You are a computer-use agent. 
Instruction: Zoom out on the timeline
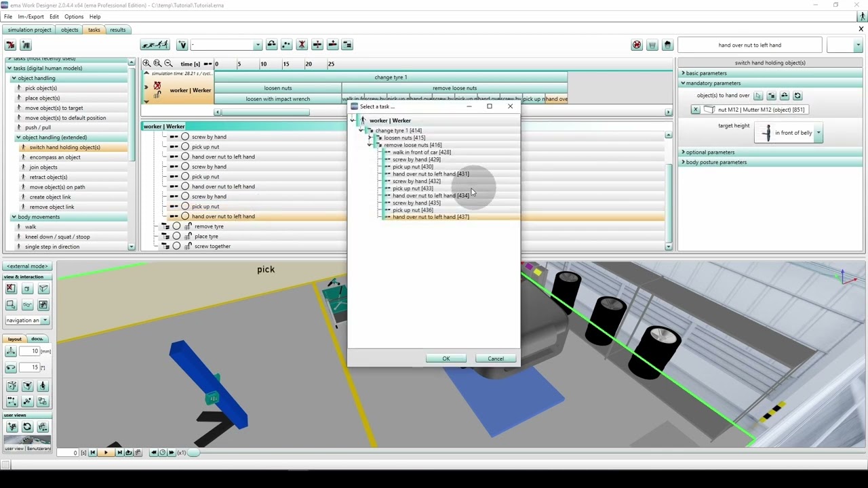click(168, 63)
